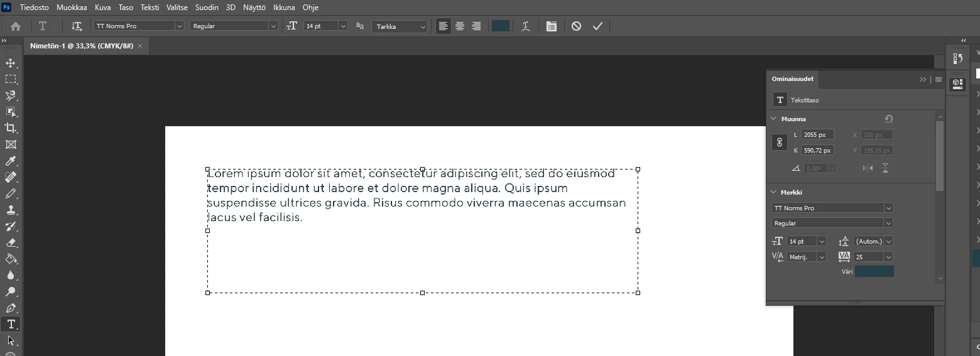Collapse the Muunna section
Viewport: 980px width, 356px height.
point(773,119)
